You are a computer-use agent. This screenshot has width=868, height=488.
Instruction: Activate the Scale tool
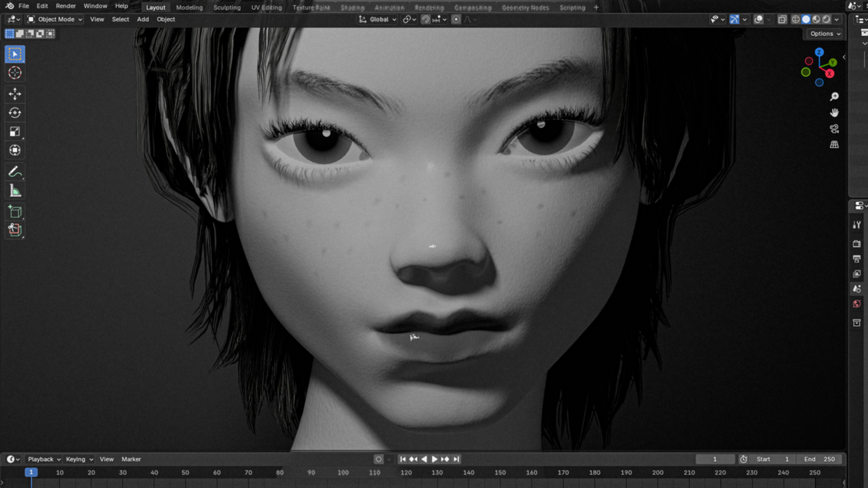click(15, 132)
